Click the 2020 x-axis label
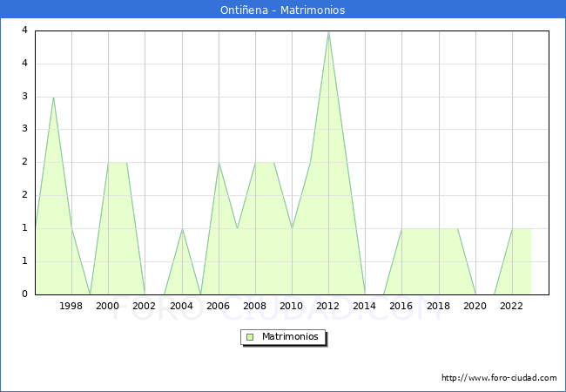 pyautogui.click(x=475, y=306)
